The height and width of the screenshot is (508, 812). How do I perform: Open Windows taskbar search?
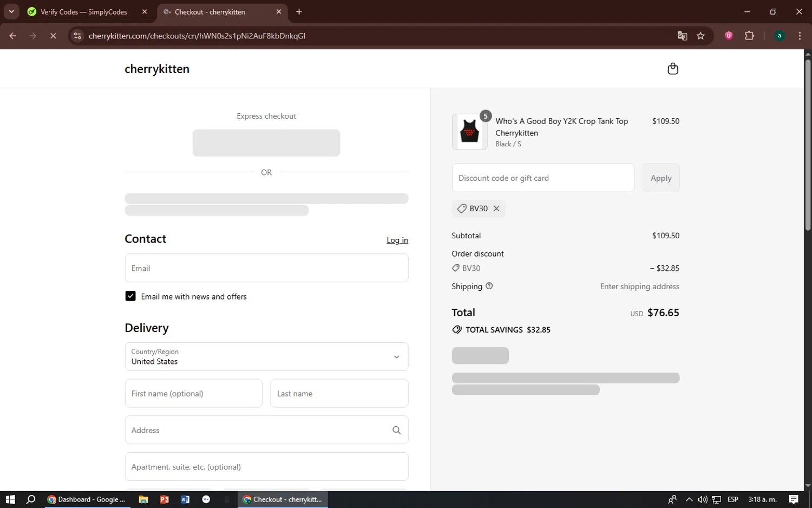tap(31, 499)
